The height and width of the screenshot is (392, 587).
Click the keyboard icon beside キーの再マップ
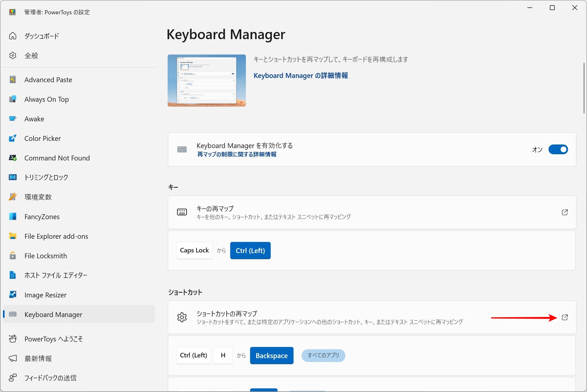[182, 212]
